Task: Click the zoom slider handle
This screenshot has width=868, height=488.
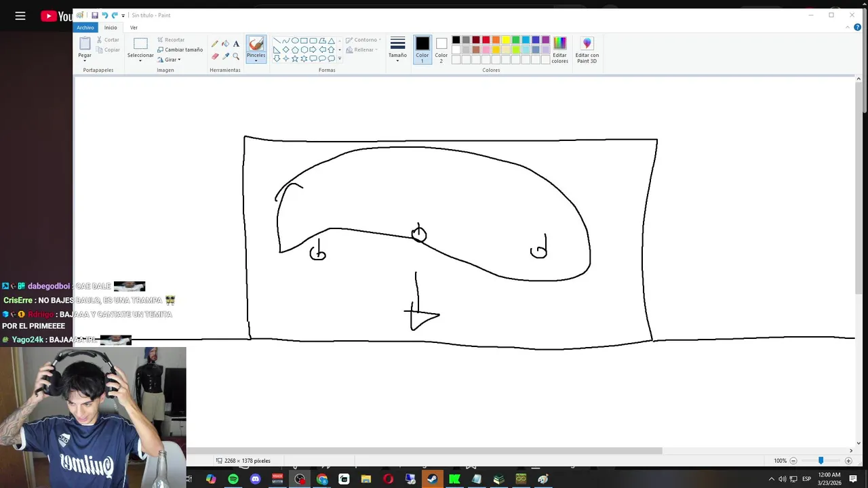Action: [821, 460]
